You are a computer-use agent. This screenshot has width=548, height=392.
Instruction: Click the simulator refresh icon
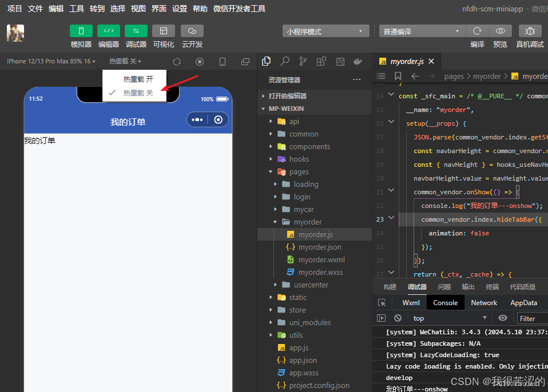coord(177,62)
